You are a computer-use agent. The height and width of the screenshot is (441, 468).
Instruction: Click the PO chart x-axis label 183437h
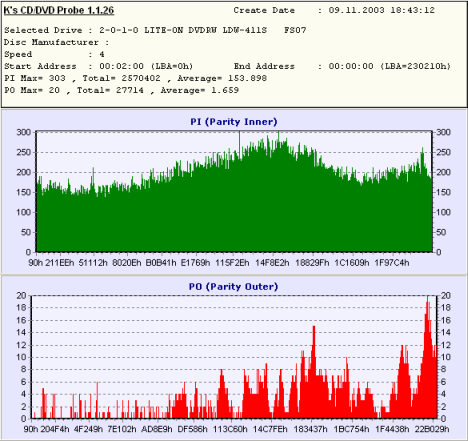(x=310, y=429)
